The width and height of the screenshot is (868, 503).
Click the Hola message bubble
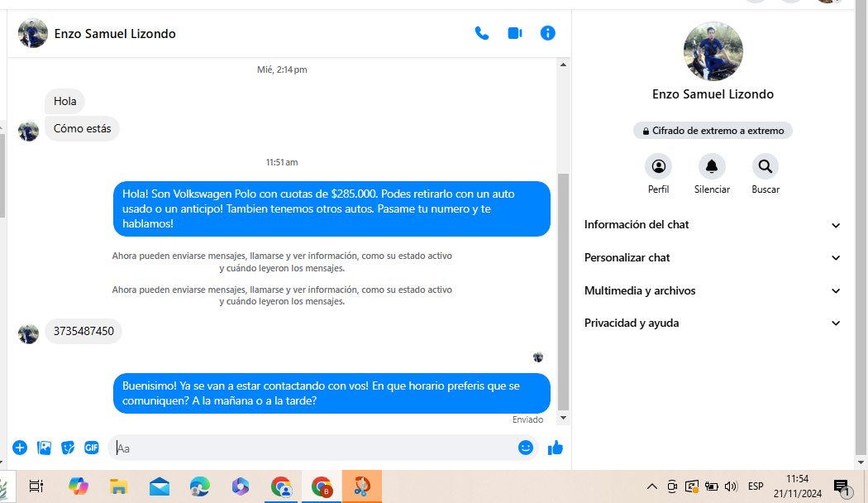click(64, 102)
